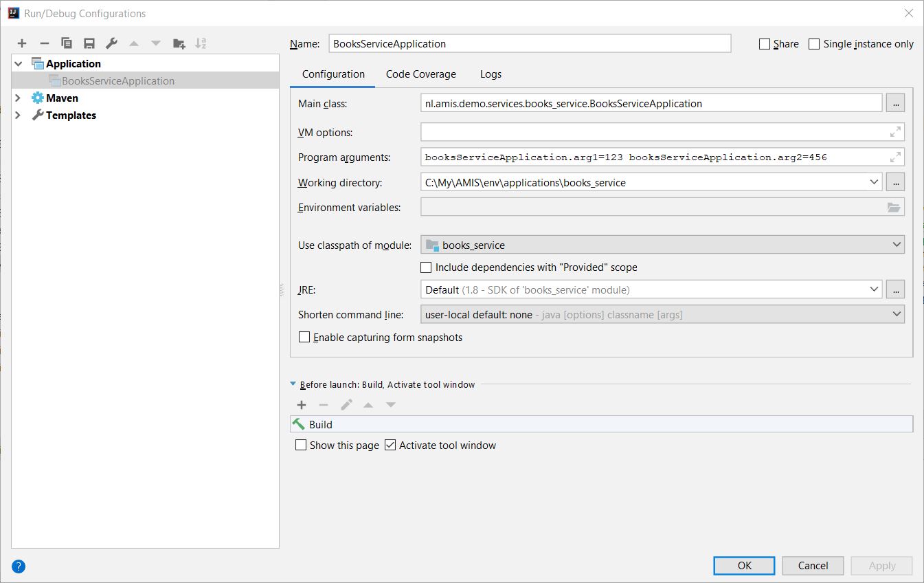Open the Use classpath of module dropdown
The width and height of the screenshot is (924, 583).
pos(662,245)
